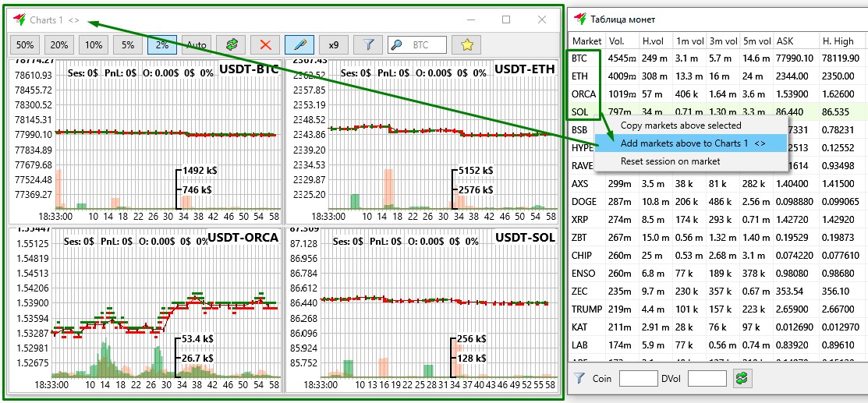Enable the 50% scale button
This screenshot has height=403, width=868.
point(25,45)
